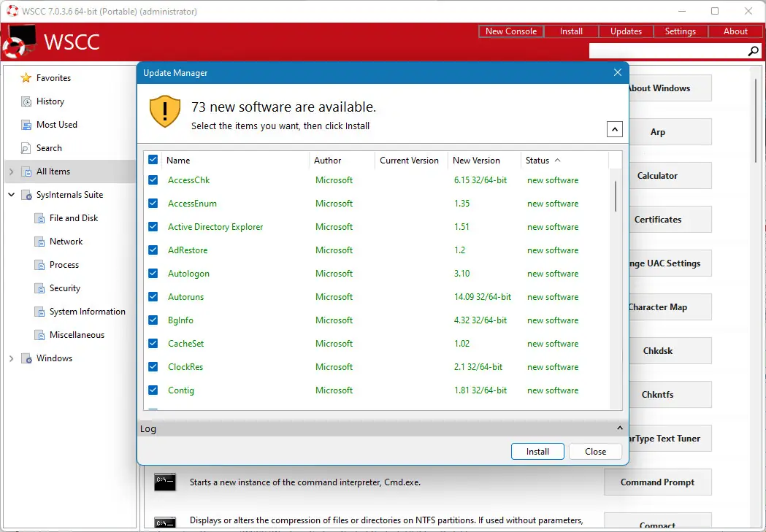Uncheck the BgInfo checkbox

coord(153,320)
